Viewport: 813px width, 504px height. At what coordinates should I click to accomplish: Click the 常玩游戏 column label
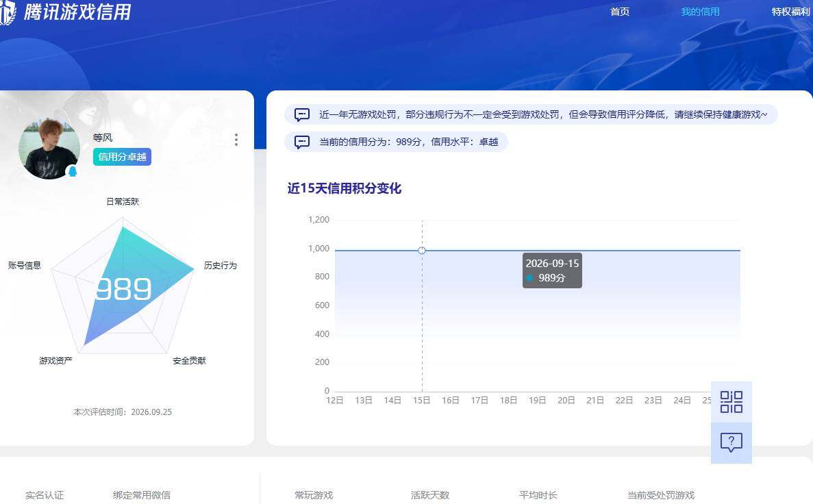(314, 495)
